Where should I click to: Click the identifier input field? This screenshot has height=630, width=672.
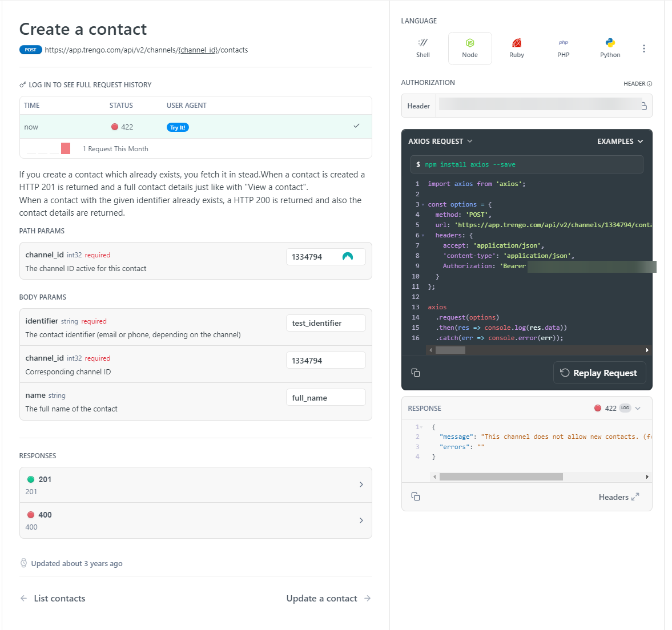pyautogui.click(x=325, y=323)
